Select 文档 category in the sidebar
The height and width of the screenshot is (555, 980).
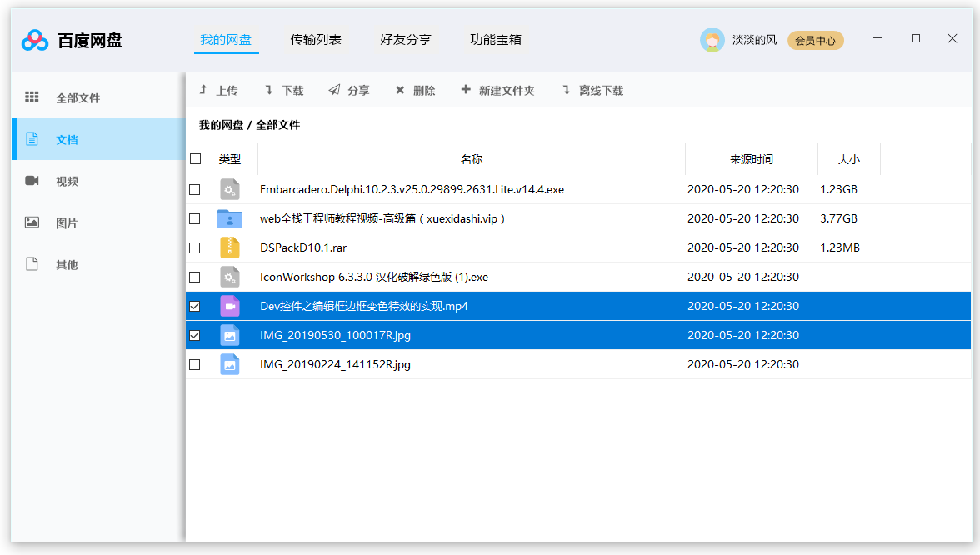tap(98, 138)
